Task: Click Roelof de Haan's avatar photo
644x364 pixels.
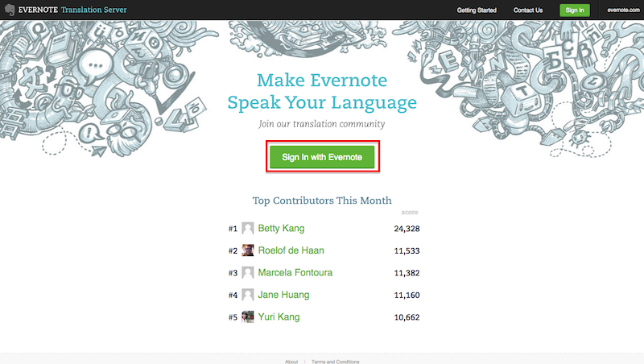Action: (x=248, y=250)
